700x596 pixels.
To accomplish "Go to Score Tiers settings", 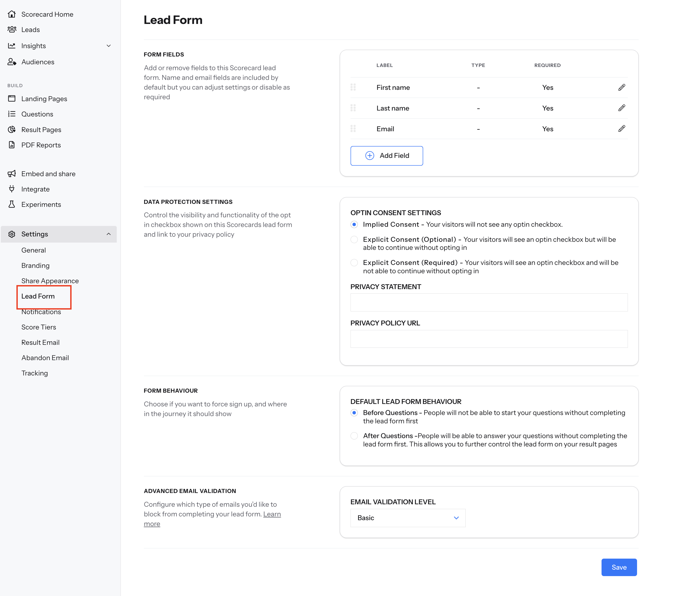I will [x=39, y=327].
